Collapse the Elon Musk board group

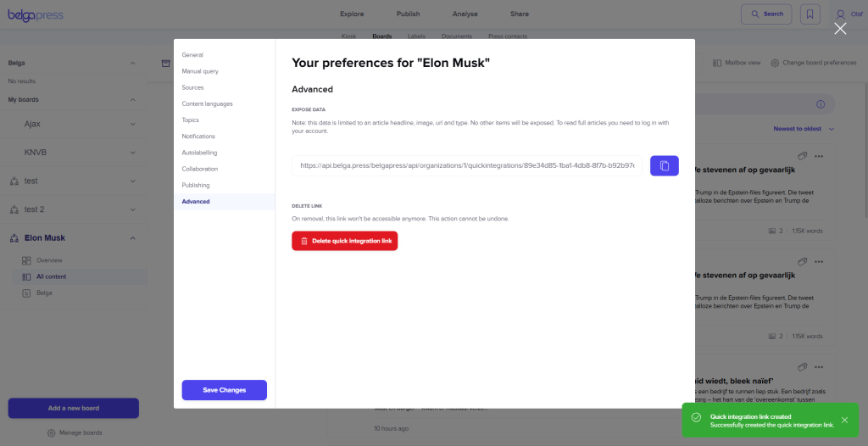click(132, 238)
